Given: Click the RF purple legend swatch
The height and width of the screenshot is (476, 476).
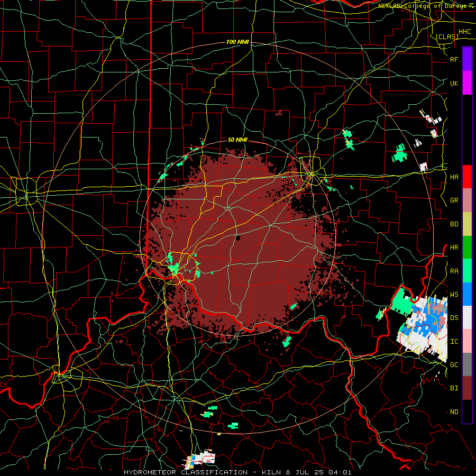Looking at the screenshot, I should point(467,59).
